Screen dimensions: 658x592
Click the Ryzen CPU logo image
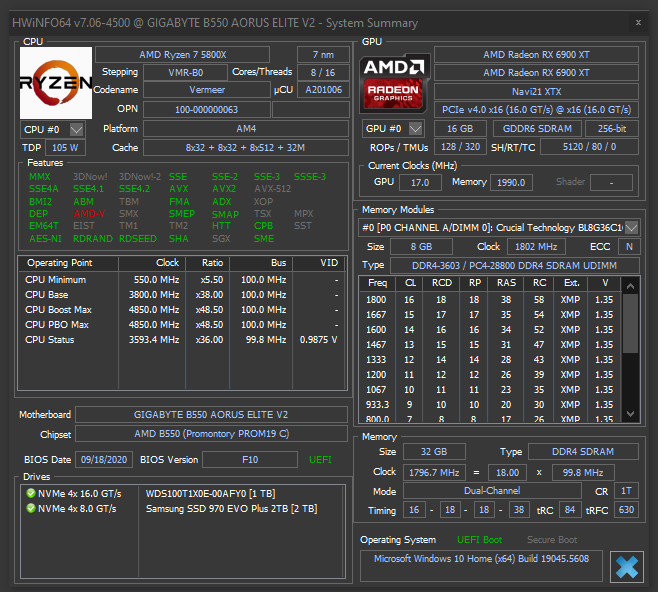coord(56,83)
